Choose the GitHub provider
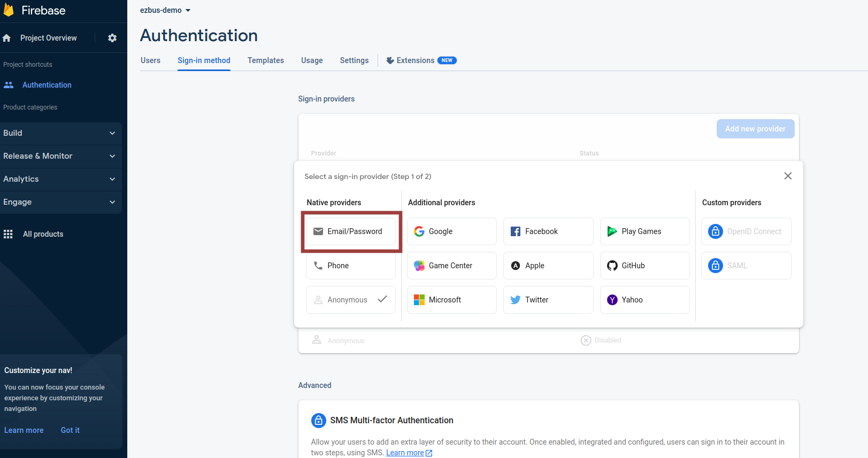The width and height of the screenshot is (868, 458). (x=645, y=266)
